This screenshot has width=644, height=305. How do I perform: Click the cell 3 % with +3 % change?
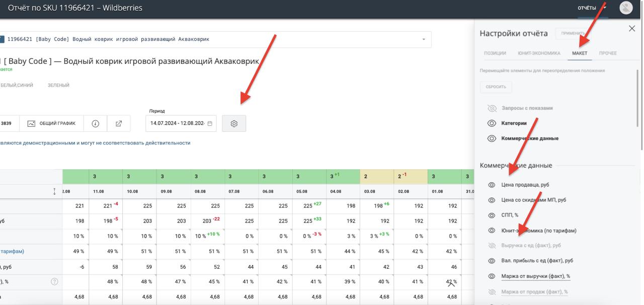click(377, 236)
